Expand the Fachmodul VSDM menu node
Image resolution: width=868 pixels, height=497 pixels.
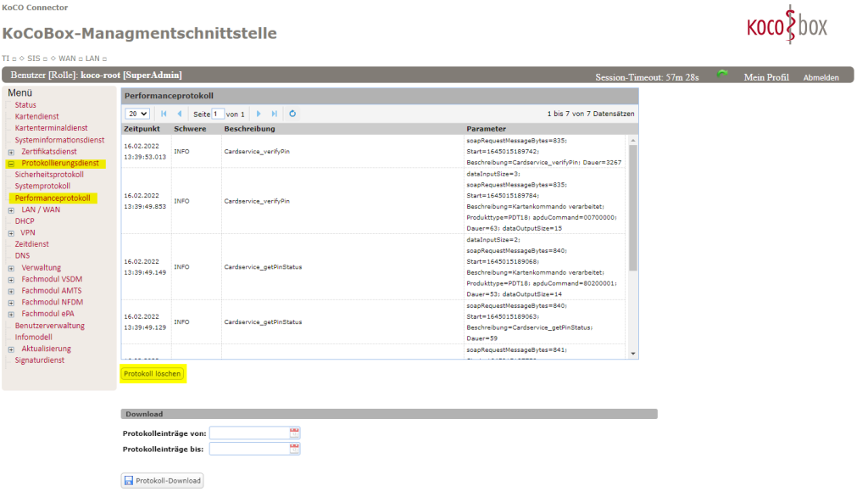11,279
